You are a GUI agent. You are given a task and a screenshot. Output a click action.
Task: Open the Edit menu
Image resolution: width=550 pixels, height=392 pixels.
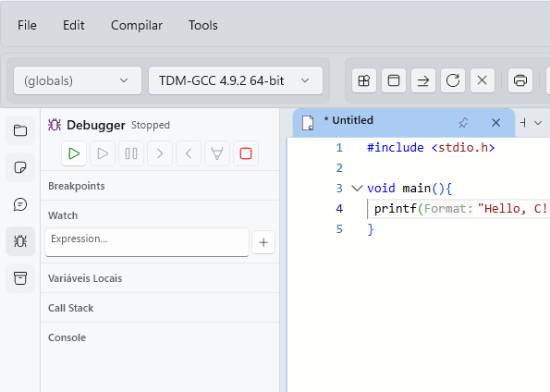73,25
